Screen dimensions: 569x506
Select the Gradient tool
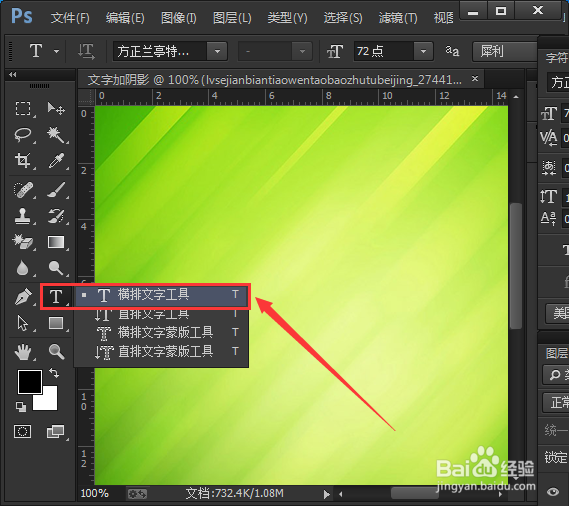[56, 242]
